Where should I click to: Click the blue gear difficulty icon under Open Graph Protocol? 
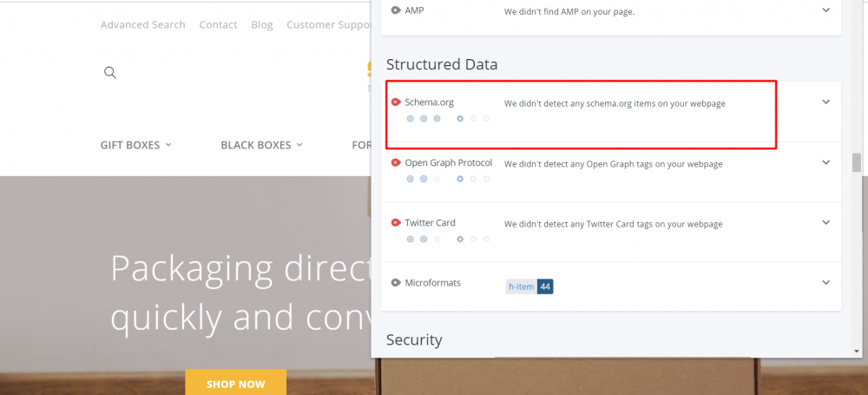[459, 179]
